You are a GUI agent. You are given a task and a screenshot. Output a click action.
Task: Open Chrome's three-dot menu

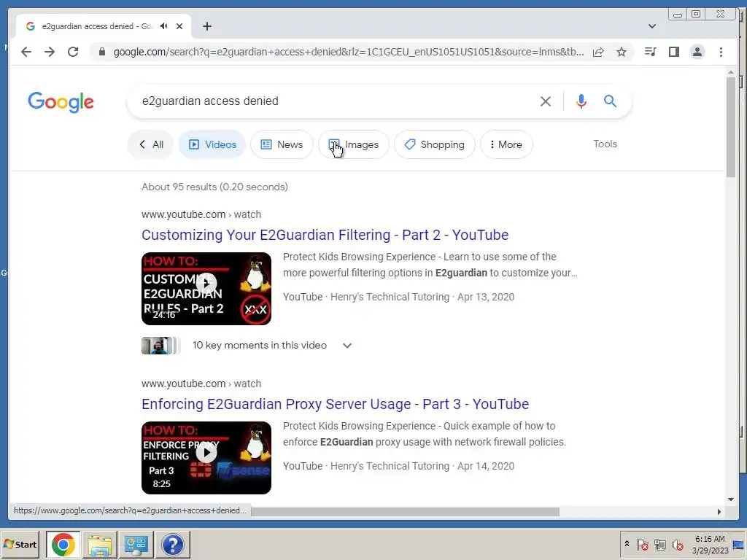[x=721, y=52]
